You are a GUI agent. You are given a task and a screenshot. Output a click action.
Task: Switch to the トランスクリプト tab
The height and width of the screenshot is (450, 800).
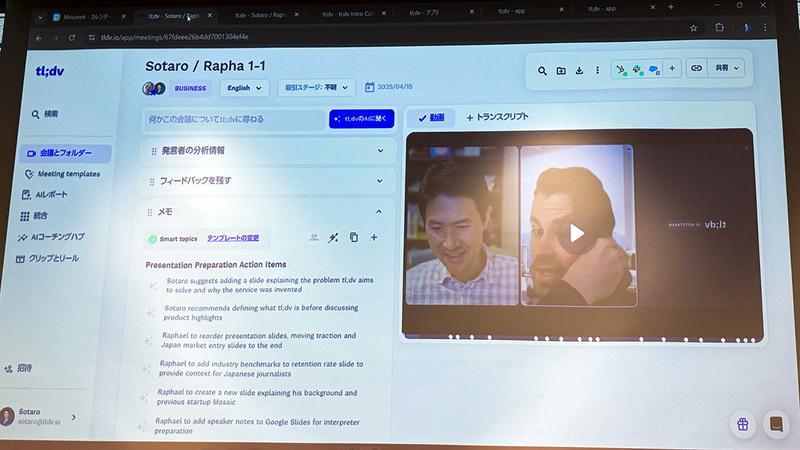(497, 117)
